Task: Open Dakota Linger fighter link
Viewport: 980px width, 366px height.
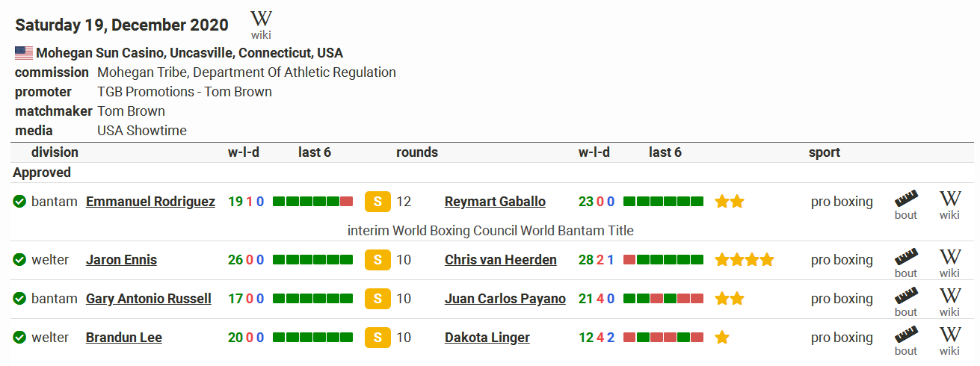Action: click(487, 338)
